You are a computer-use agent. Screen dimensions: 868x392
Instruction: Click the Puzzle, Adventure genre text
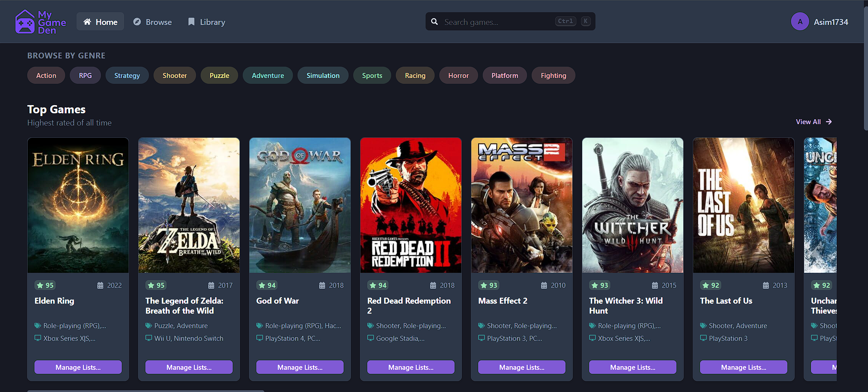(x=181, y=326)
